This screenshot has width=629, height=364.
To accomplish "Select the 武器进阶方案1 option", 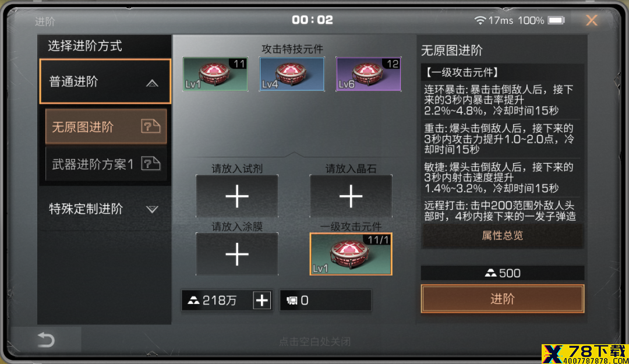I will click(x=106, y=164).
